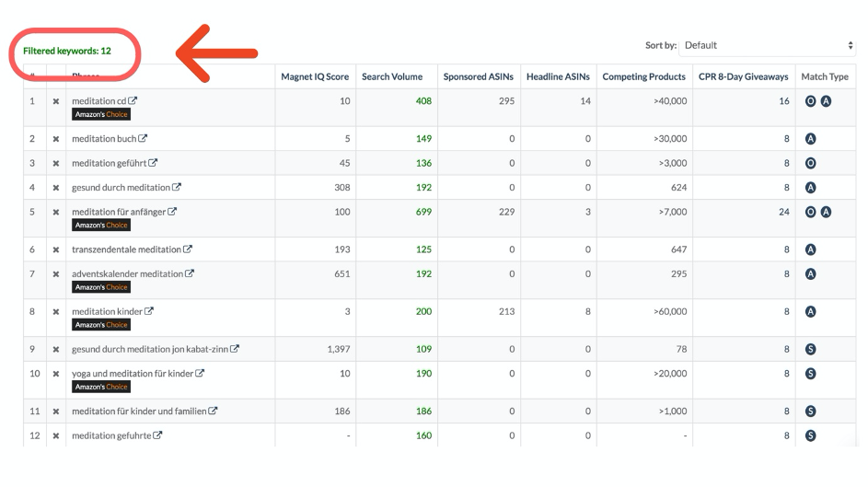Remove the 'meditation gefuhrte' row
The width and height of the screenshot is (868, 487).
click(56, 435)
